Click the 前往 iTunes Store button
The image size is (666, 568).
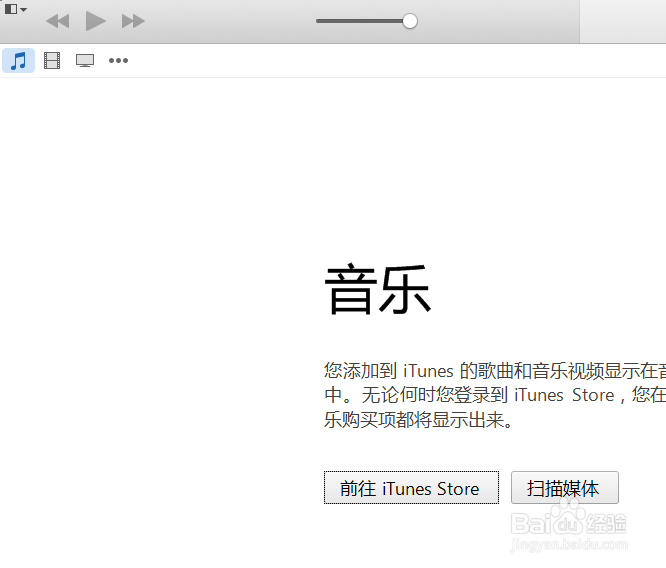411,488
